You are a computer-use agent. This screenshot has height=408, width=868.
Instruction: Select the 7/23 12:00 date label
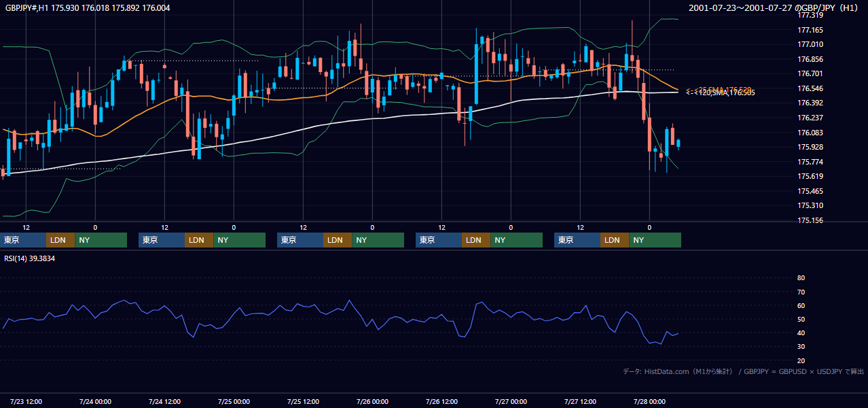[x=26, y=402]
